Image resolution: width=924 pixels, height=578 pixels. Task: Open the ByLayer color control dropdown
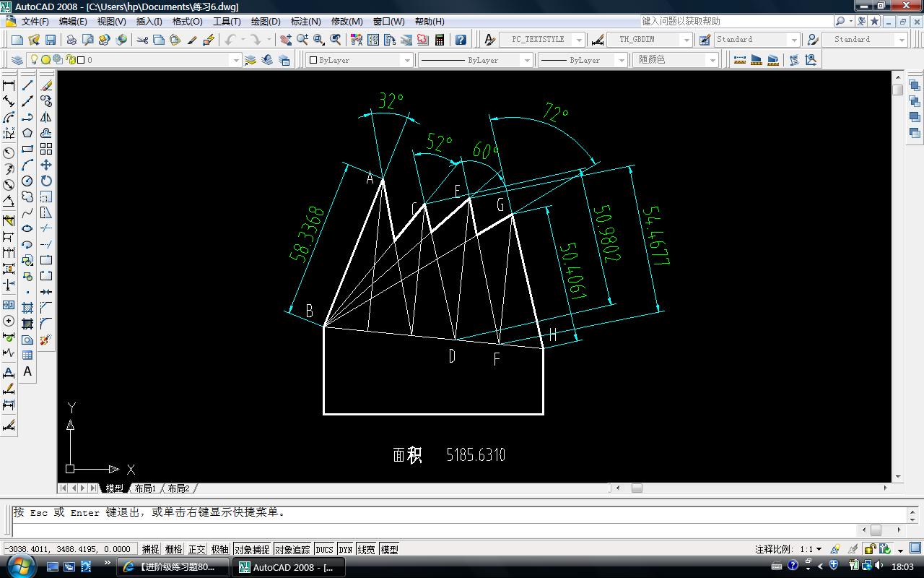pyautogui.click(x=407, y=60)
